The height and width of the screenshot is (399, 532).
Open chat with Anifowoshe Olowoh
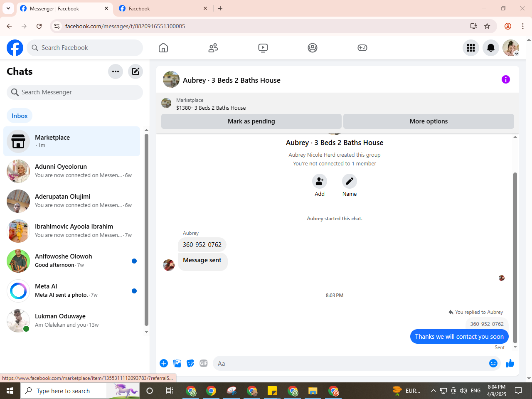[x=72, y=261]
